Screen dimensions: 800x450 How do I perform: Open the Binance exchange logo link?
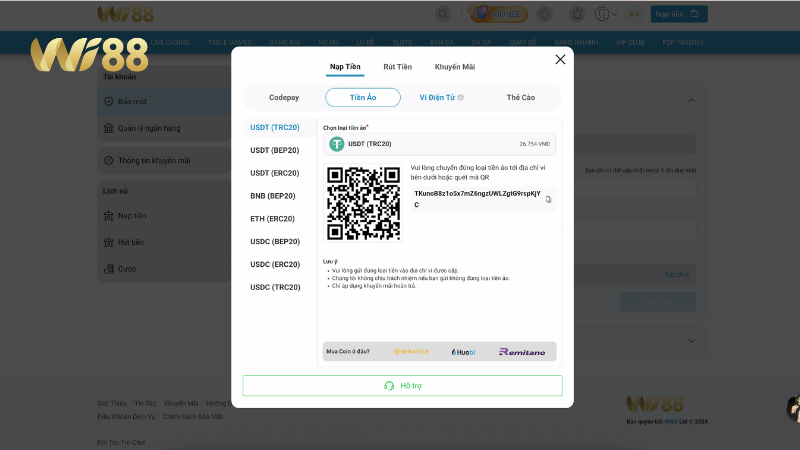tap(411, 352)
